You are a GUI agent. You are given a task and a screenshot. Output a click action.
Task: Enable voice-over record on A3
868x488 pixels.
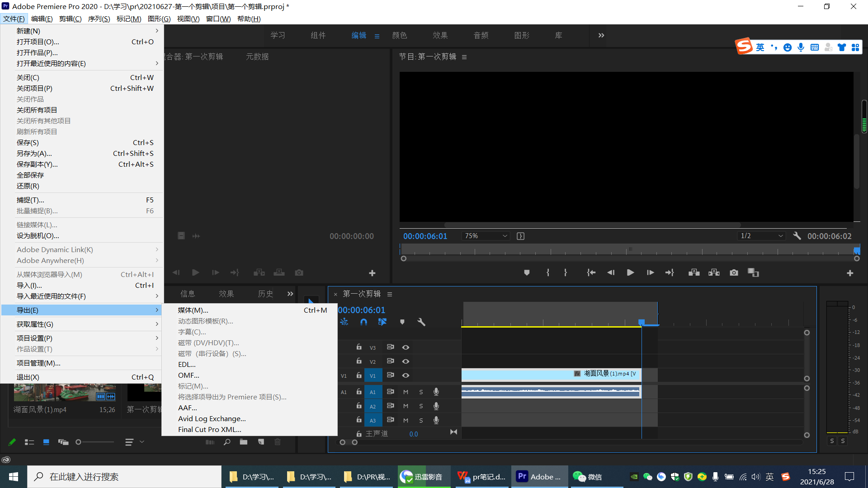point(436,420)
